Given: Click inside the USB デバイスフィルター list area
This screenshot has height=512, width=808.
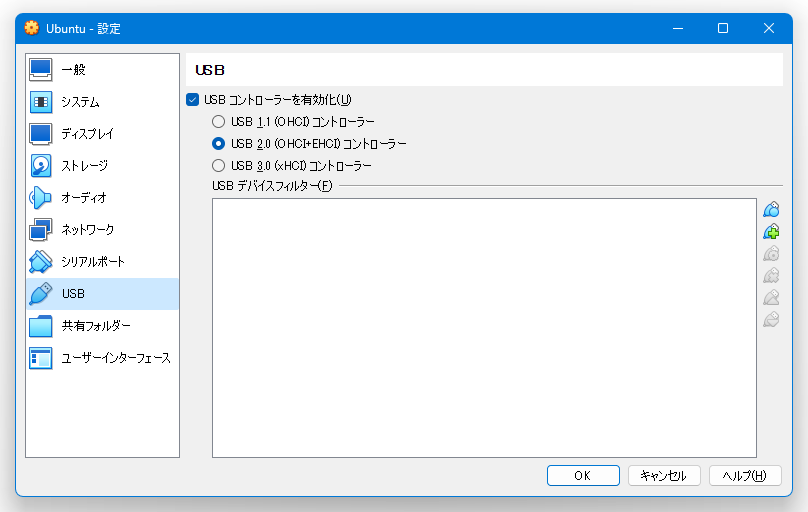Looking at the screenshot, I should (484, 328).
